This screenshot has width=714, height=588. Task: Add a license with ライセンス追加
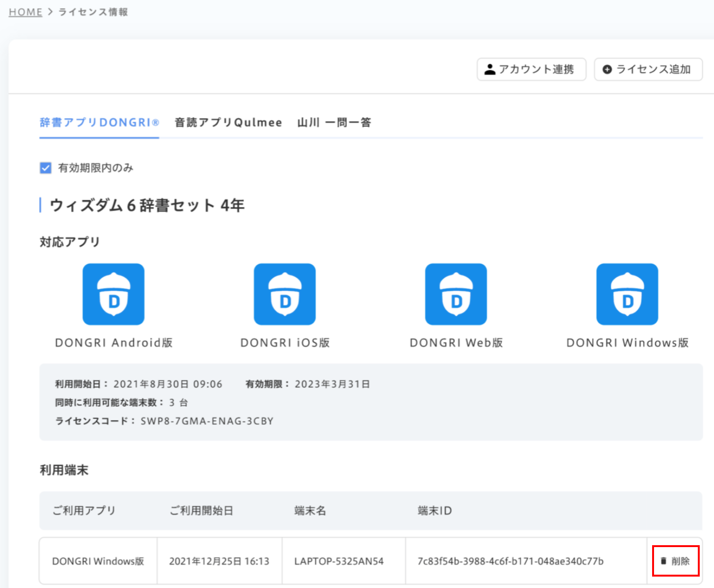tap(648, 69)
